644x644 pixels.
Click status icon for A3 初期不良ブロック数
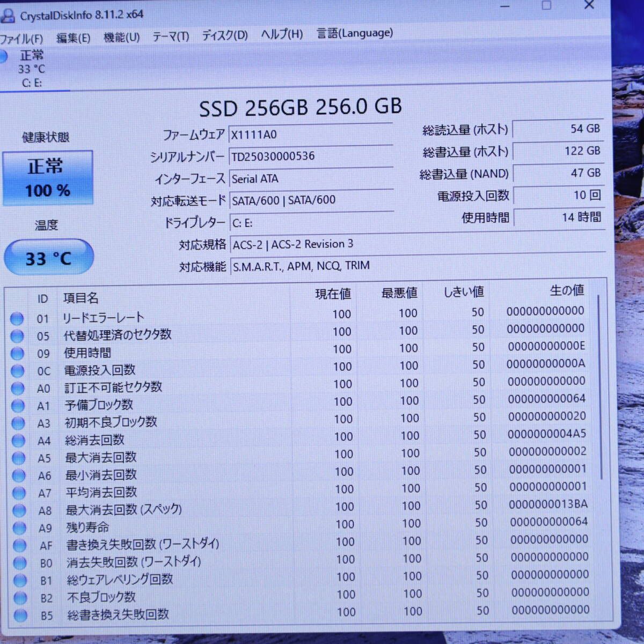[x=18, y=423]
